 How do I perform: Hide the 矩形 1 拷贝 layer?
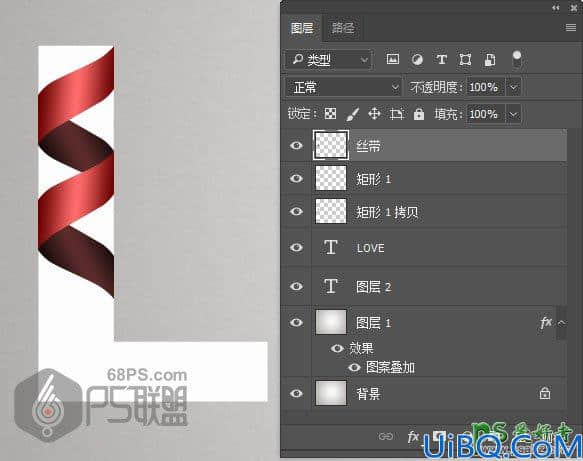coord(296,211)
